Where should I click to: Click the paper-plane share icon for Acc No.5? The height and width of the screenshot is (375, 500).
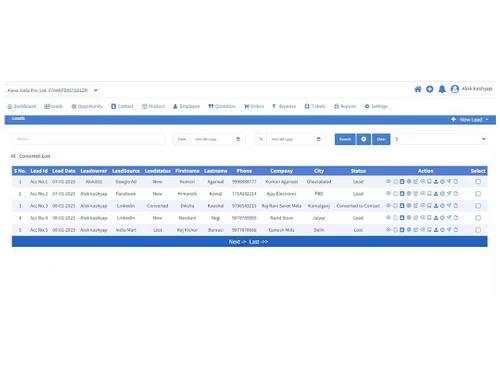coord(449,229)
